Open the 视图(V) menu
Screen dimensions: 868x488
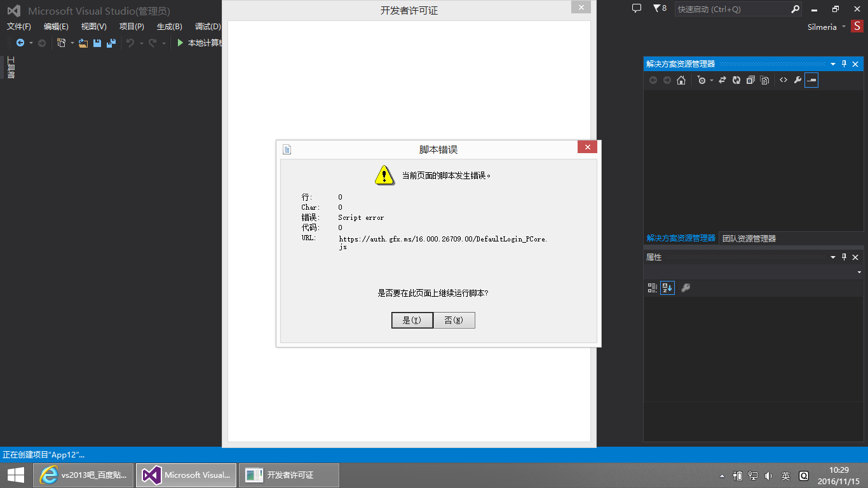coord(93,26)
